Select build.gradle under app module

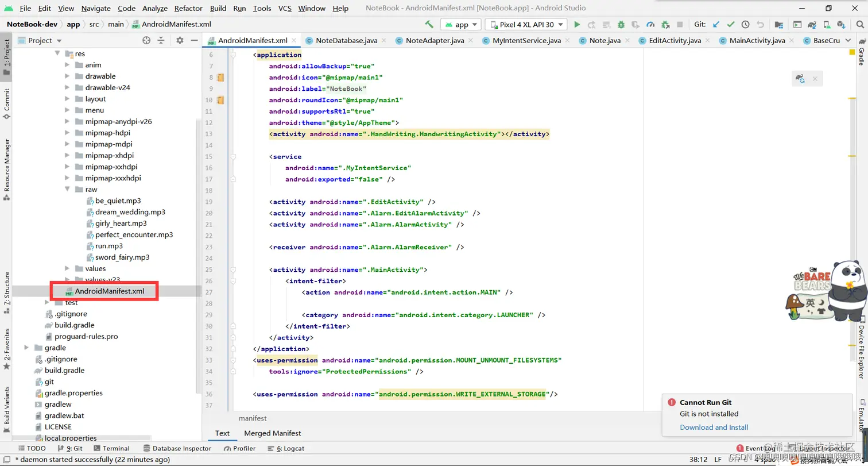click(x=74, y=325)
